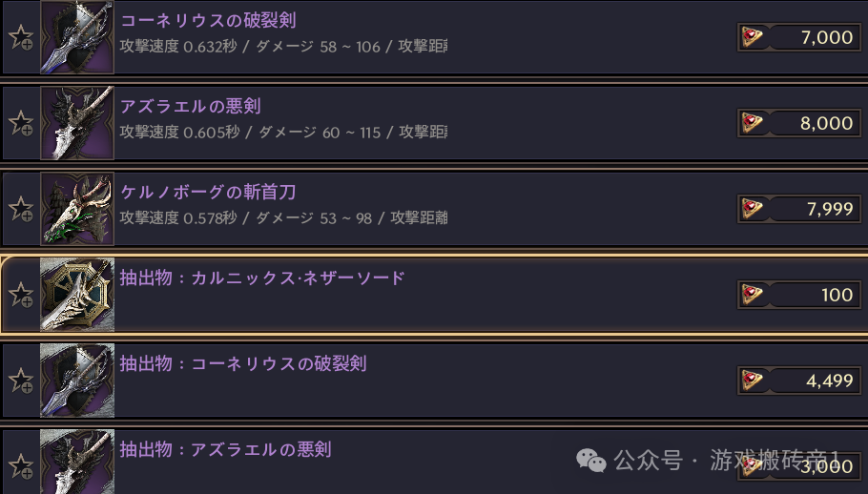Image resolution: width=868 pixels, height=494 pixels.
Task: Favorite the 抽出物：コーネリウスの破裂剣 listing with its star
Action: click(20, 381)
